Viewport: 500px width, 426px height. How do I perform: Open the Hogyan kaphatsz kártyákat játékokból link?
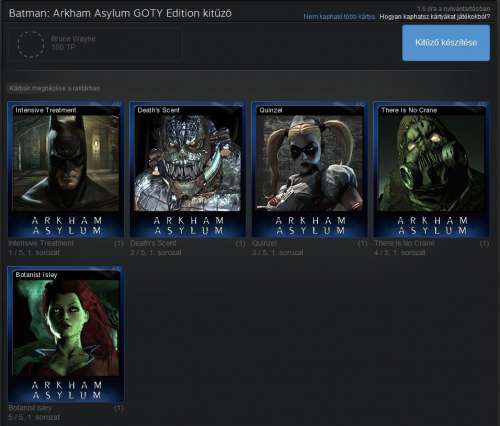point(435,17)
